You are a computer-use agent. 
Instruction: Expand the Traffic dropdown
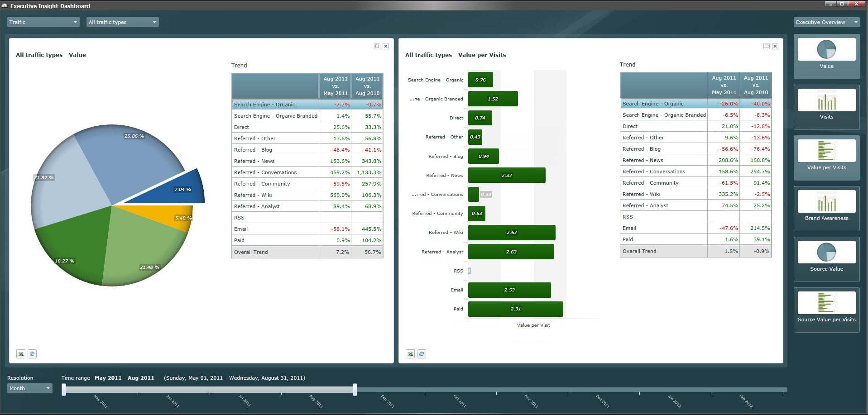point(43,22)
